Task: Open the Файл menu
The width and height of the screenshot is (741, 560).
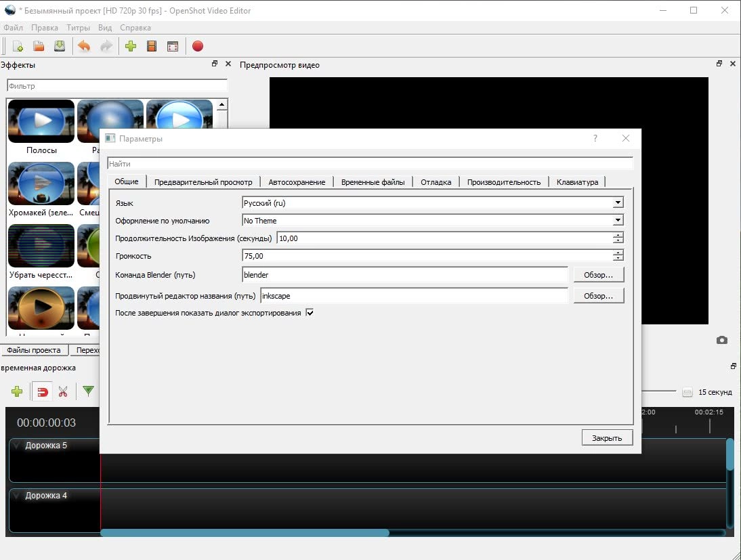Action: [13, 27]
